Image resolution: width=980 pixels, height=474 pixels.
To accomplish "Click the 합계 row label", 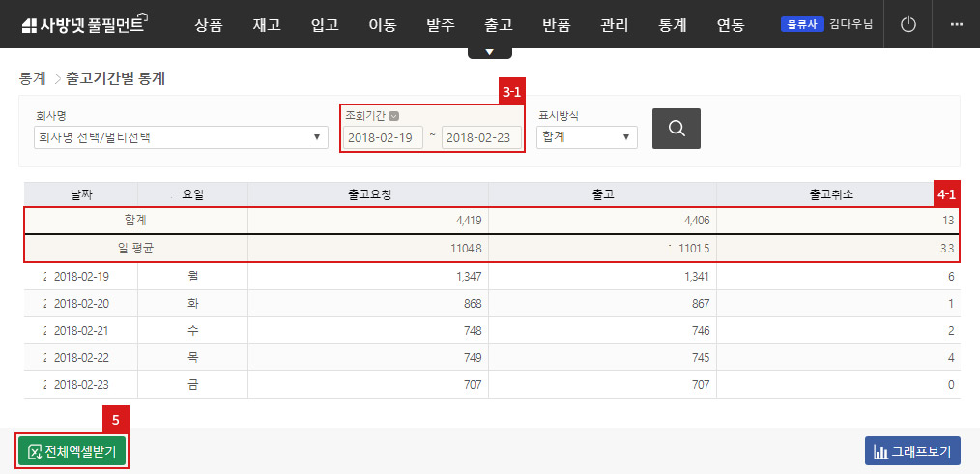I will [x=135, y=221].
